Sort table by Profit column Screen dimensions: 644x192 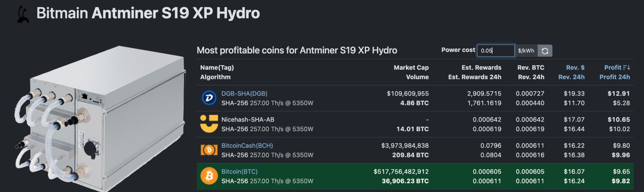613,67
